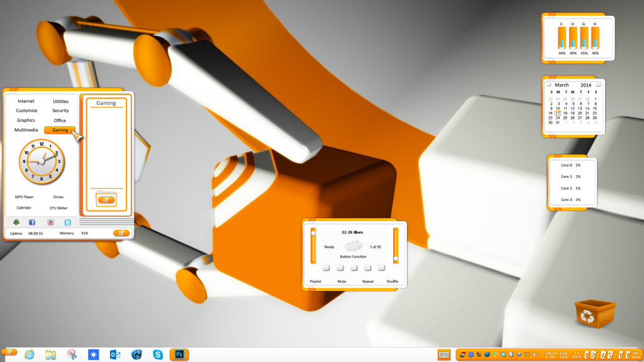644x362 pixels.
Task: Toggle the Calendar widget from launcher
Action: (x=24, y=207)
